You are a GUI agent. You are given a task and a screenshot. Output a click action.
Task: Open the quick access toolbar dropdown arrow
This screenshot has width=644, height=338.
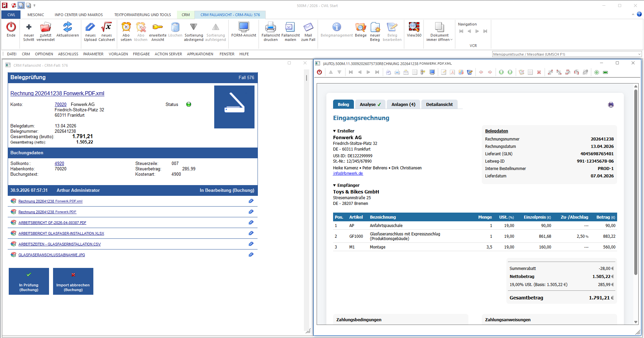(x=34, y=5)
